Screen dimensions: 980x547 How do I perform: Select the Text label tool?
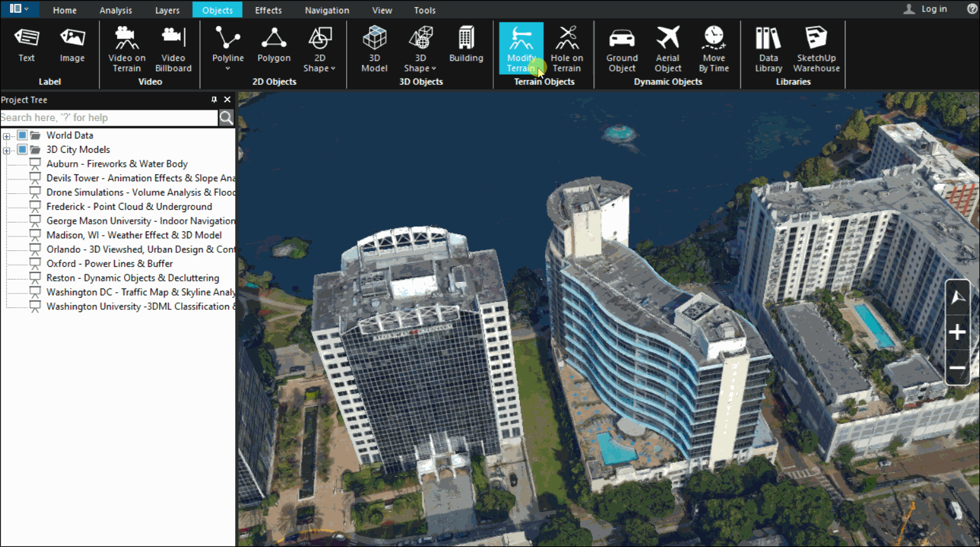[27, 45]
